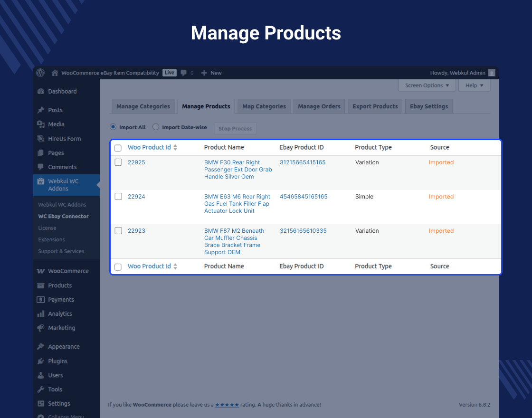Viewport: 532px width, 418px height.
Task: Click the Analytics bar chart icon
Action: tap(41, 314)
